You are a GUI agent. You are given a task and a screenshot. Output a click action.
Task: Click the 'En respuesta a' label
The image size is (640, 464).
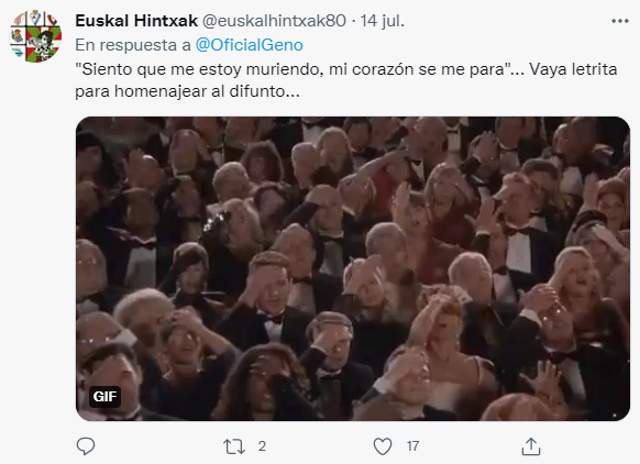133,45
